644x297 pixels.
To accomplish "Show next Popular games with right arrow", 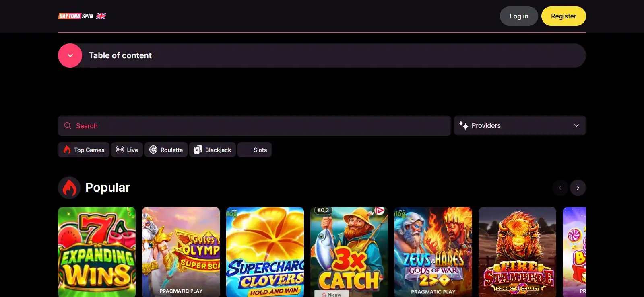I will pyautogui.click(x=578, y=188).
